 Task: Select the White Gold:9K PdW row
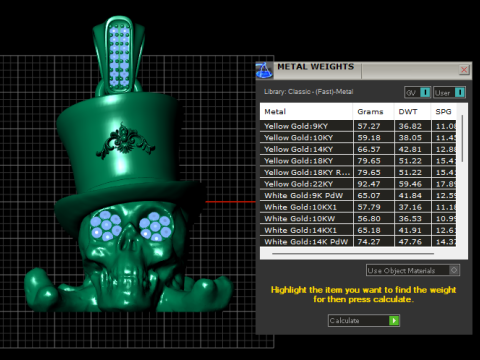(x=358, y=195)
